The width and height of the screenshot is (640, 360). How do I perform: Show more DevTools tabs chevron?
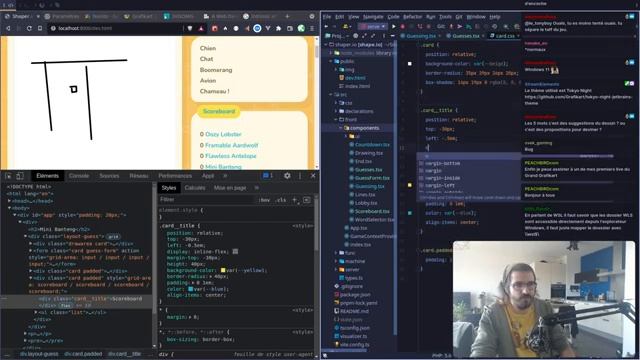225,176
